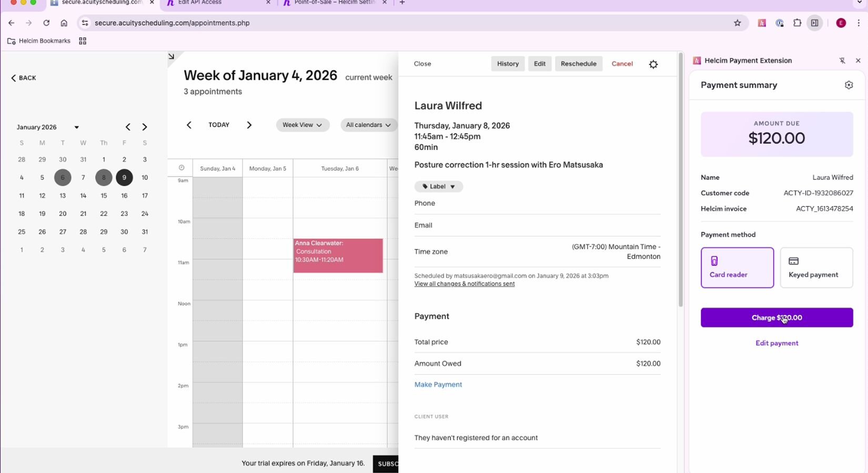This screenshot has width=868, height=473.
Task: Open the Week View dropdown
Action: 302,125
